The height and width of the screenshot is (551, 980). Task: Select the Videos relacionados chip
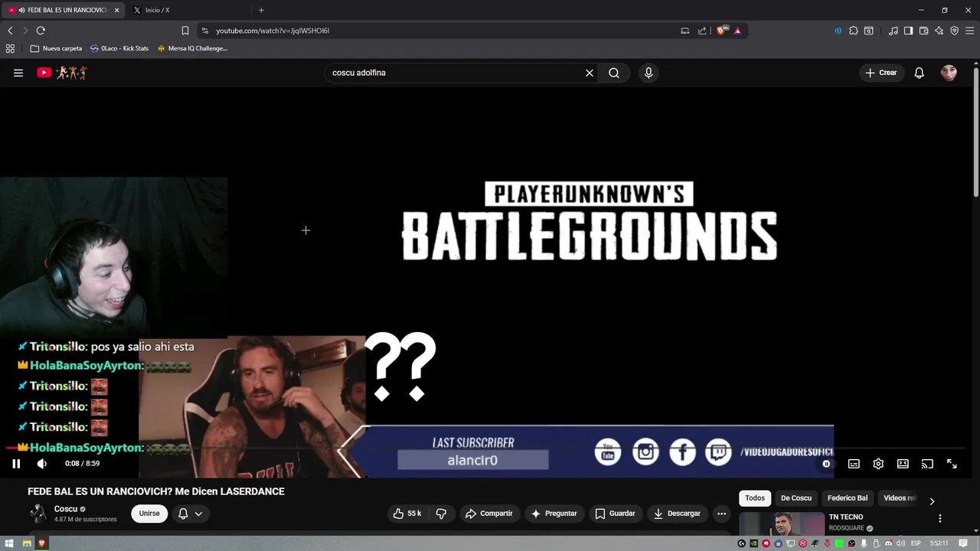coord(900,498)
